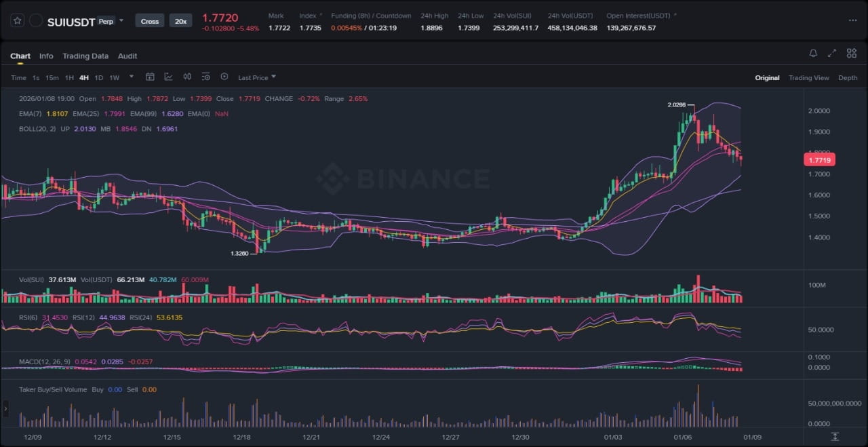The image size is (868, 447).
Task: Open the indicators line-chart icon
Action: [168, 77]
